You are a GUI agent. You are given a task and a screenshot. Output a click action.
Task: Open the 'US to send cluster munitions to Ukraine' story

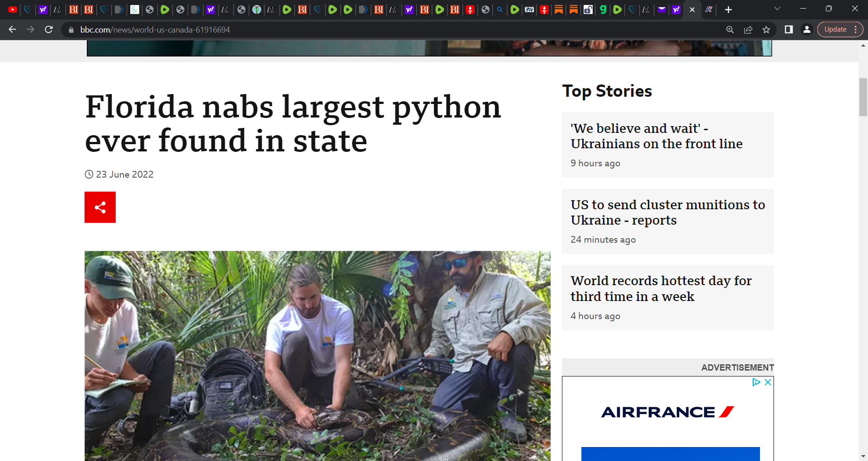pyautogui.click(x=668, y=212)
